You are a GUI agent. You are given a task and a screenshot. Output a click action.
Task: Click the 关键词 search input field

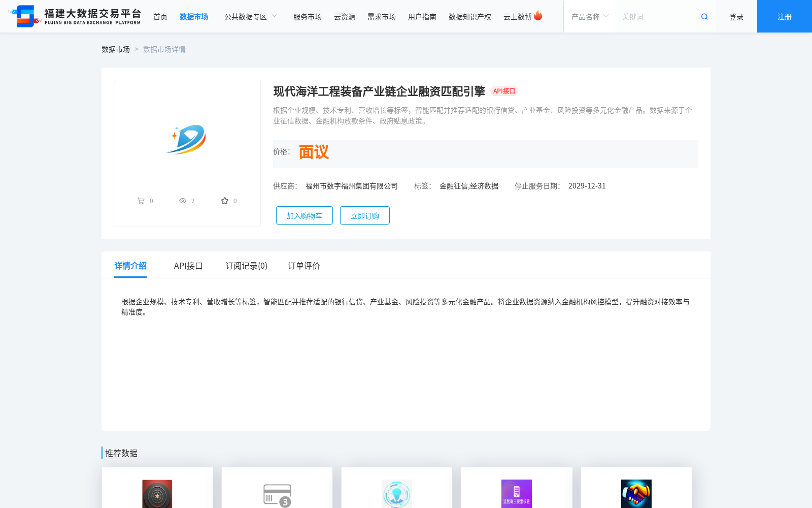click(x=655, y=16)
